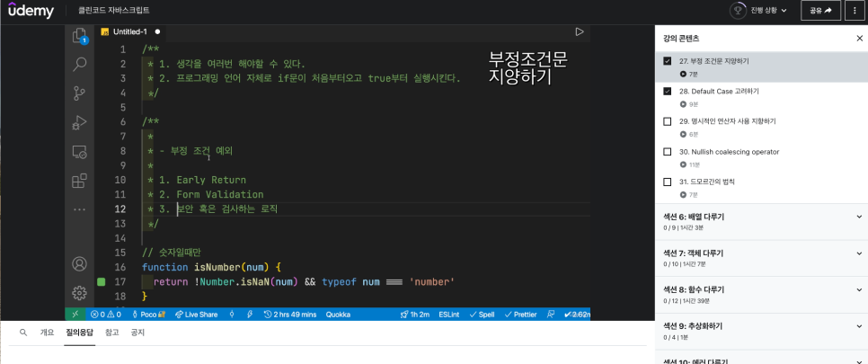Screen dimensions: 868x364
Task: Select the 참고 tab
Action: (111, 333)
